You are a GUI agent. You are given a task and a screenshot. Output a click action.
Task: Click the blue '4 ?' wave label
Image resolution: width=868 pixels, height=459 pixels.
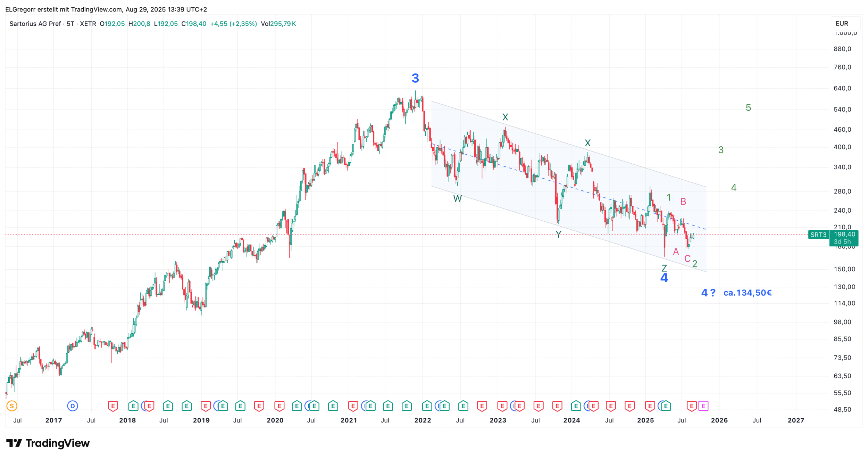[x=708, y=293]
